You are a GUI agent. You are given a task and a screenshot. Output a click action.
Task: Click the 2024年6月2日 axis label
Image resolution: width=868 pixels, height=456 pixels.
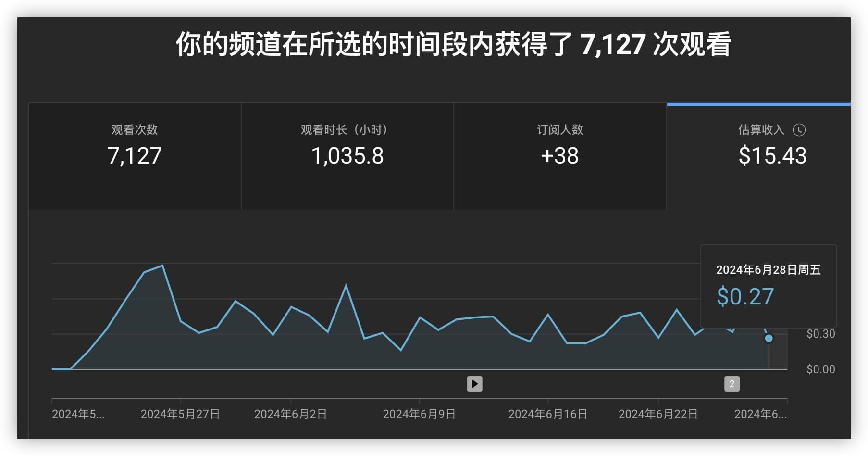coord(290,414)
